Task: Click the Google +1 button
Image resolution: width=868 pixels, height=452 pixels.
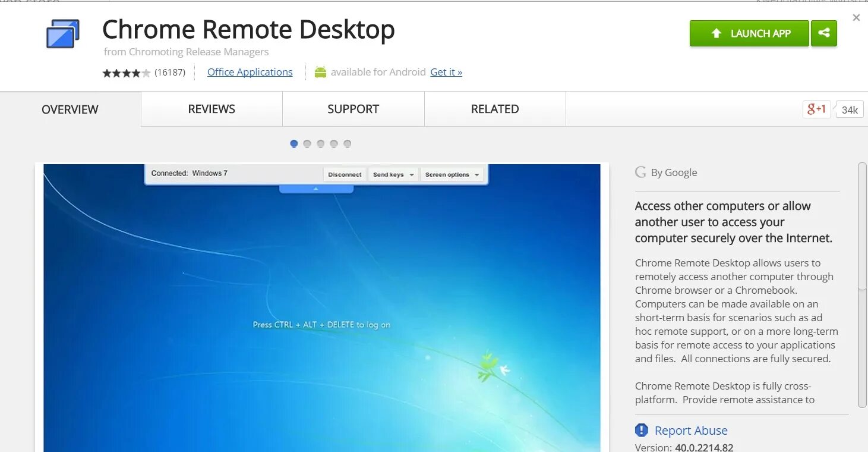Action: pyautogui.click(x=816, y=109)
